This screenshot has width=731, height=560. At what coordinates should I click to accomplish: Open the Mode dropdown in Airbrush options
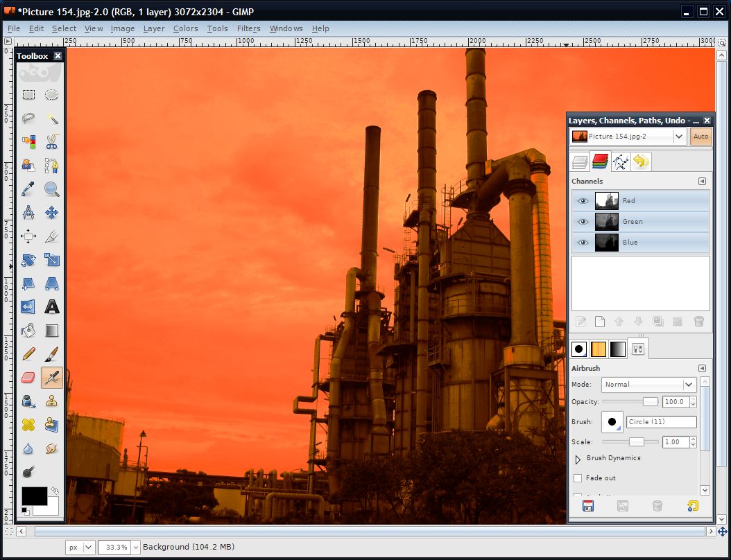(x=648, y=385)
